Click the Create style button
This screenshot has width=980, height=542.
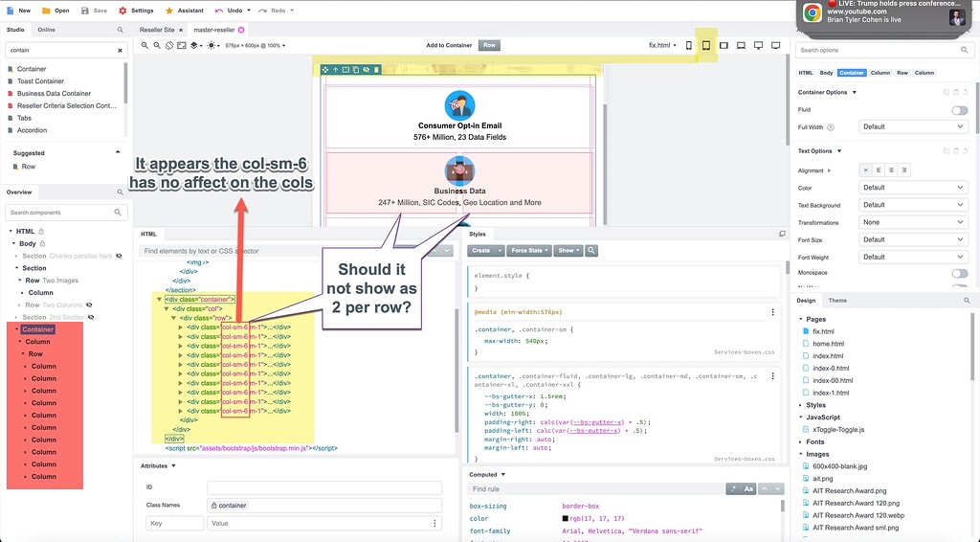pyautogui.click(x=485, y=251)
